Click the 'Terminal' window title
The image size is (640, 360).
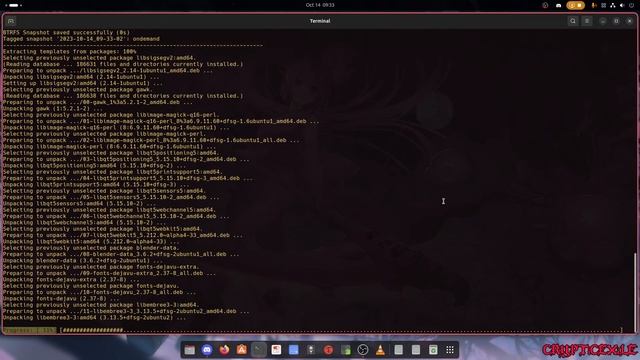click(320, 21)
